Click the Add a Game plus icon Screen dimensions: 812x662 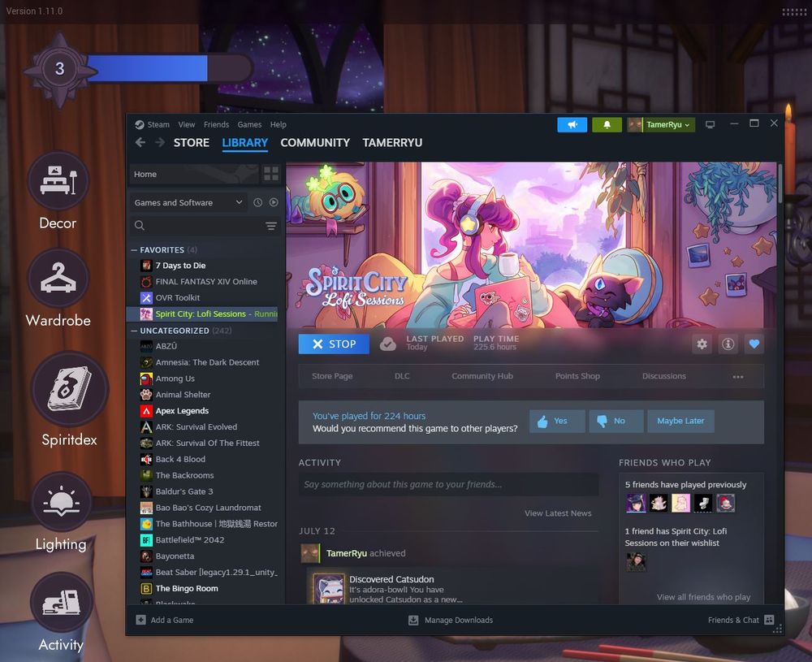pyautogui.click(x=140, y=620)
